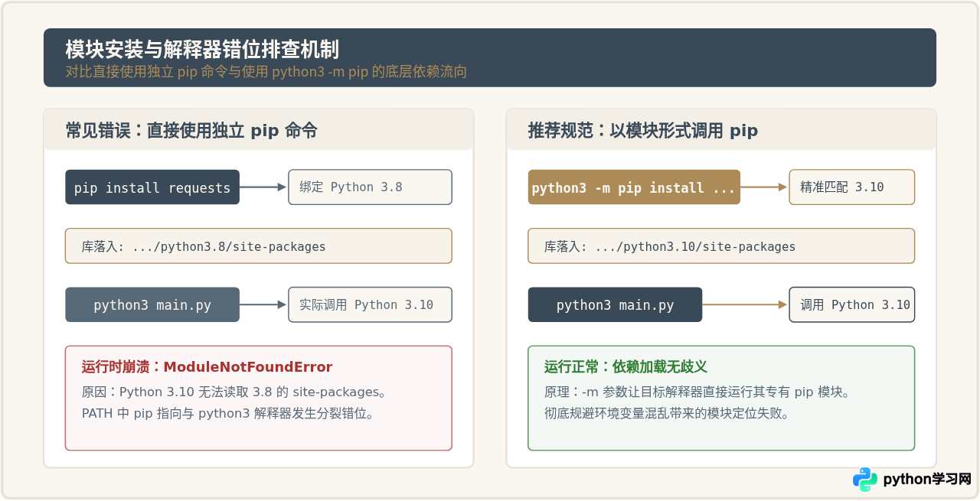980x501 pixels.
Task: Click the '调用 Python 3.10' box
Action: pyautogui.click(x=852, y=304)
